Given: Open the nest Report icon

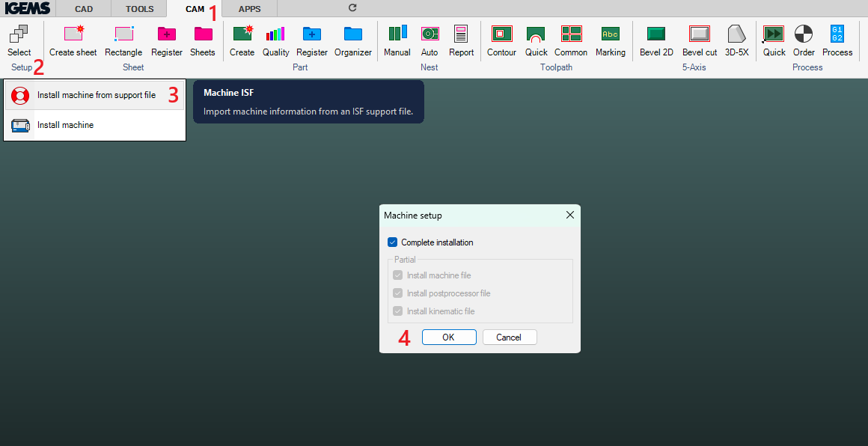Looking at the screenshot, I should point(461,34).
